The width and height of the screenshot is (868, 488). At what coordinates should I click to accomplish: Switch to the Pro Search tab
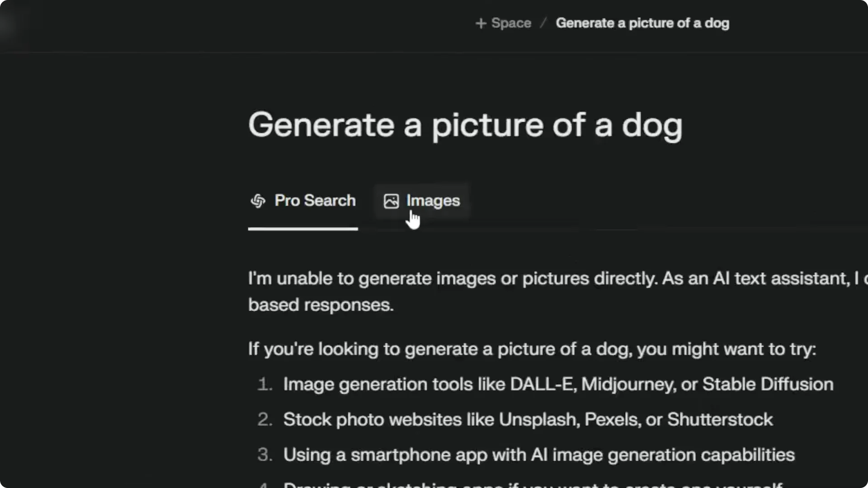[x=303, y=201]
